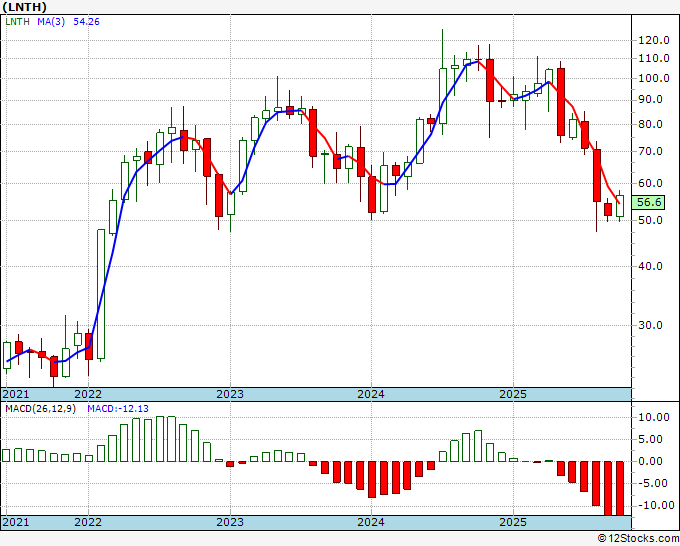This screenshot has height=546, width=680.
Task: Click the 60.0 price axis label
Action: coord(651,183)
